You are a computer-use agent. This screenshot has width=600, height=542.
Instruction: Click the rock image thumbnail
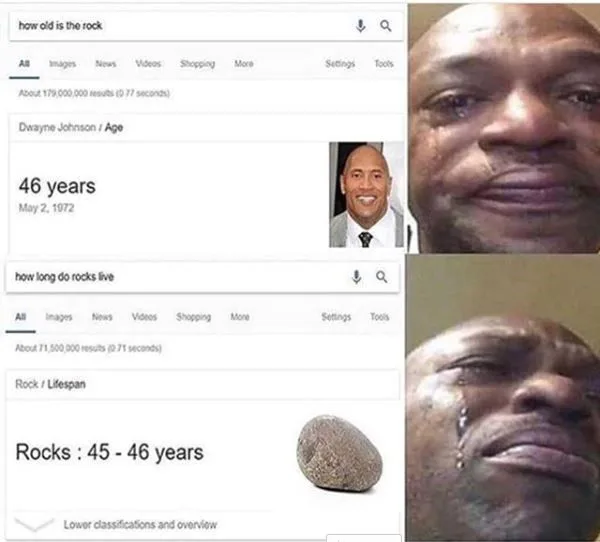click(339, 453)
